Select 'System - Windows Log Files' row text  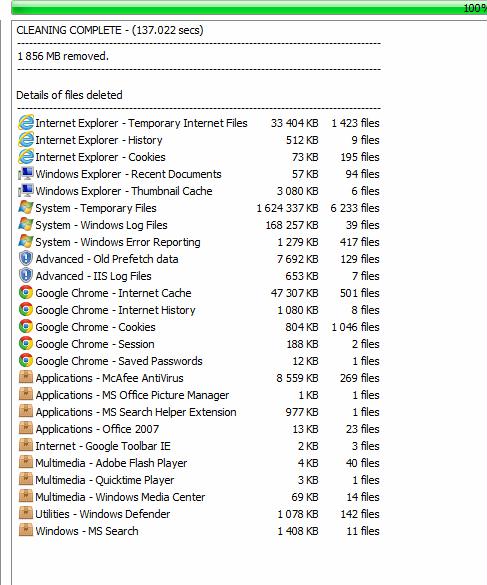(102, 225)
